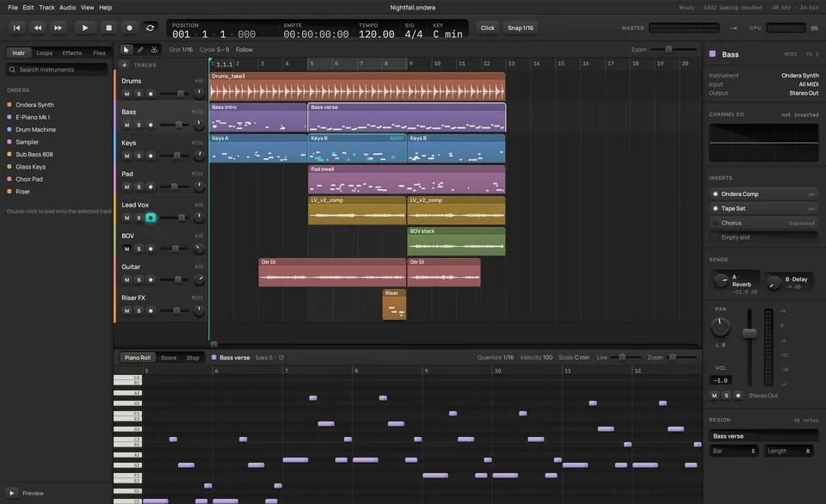This screenshot has width=826, height=504.
Task: Open the File menu
Action: 13,8
